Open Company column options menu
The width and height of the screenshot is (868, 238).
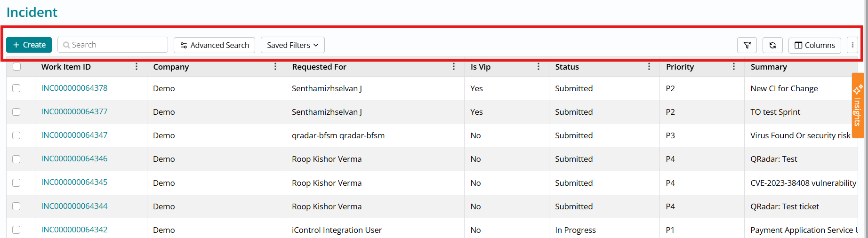[x=275, y=67]
